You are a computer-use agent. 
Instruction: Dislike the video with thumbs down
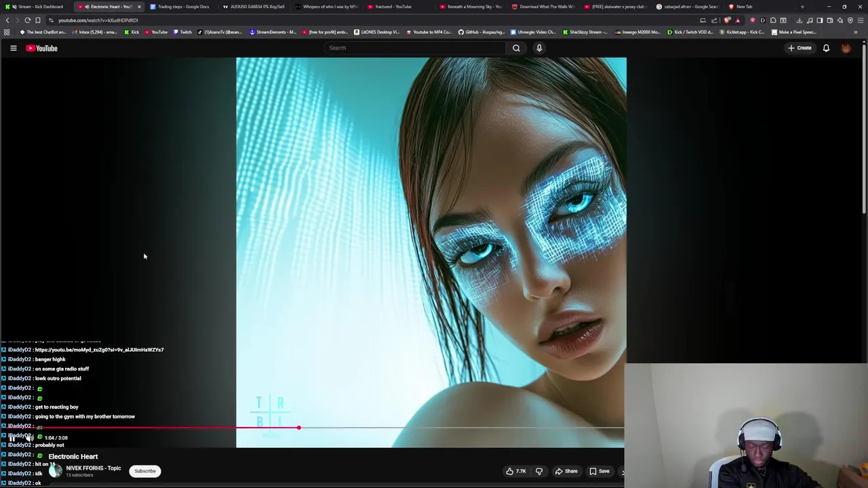[539, 471]
